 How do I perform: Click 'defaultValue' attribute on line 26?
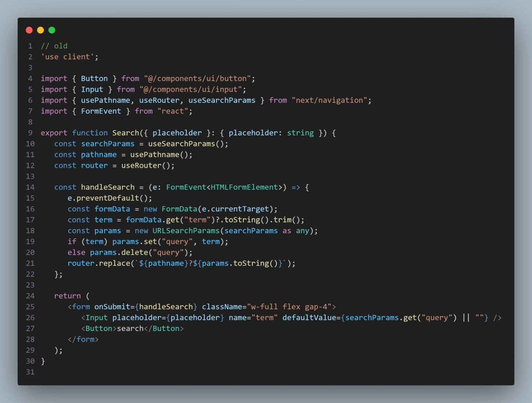309,317
